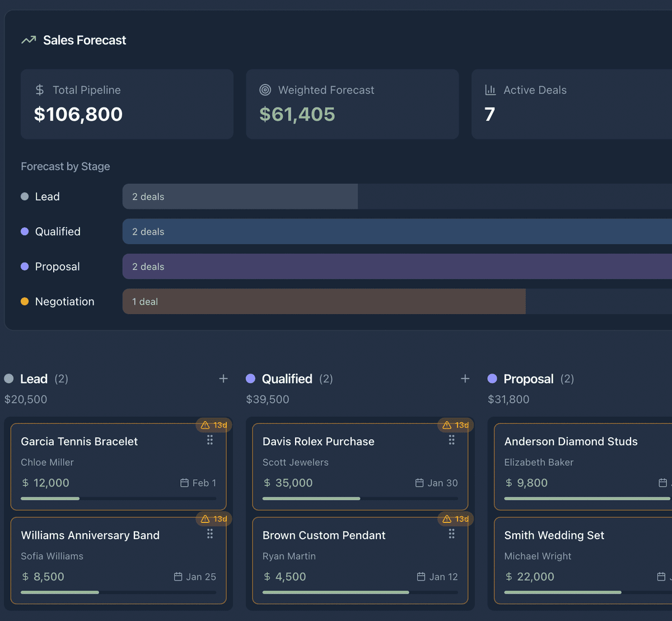Image resolution: width=672 pixels, height=621 pixels.
Task: Click the Lead column heading
Action: pos(34,379)
